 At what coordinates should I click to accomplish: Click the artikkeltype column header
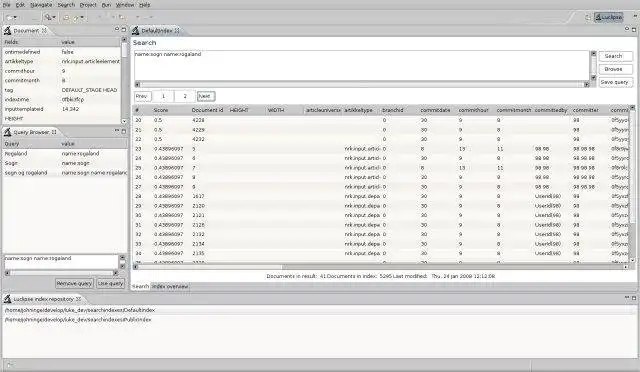coord(361,110)
